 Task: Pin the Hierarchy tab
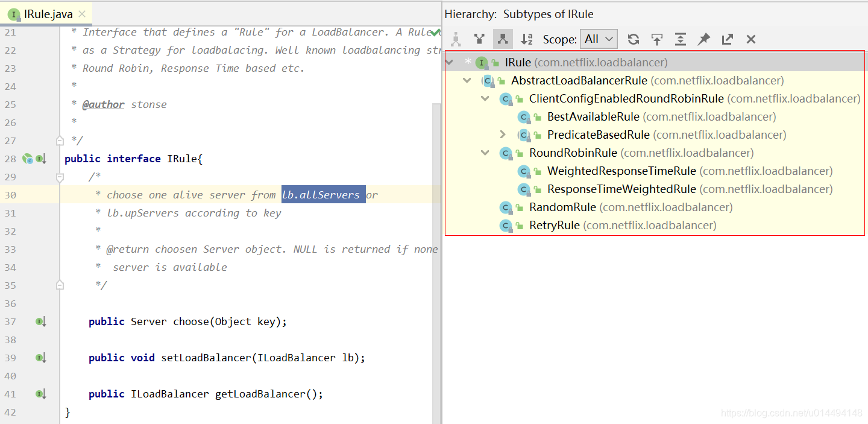point(703,39)
